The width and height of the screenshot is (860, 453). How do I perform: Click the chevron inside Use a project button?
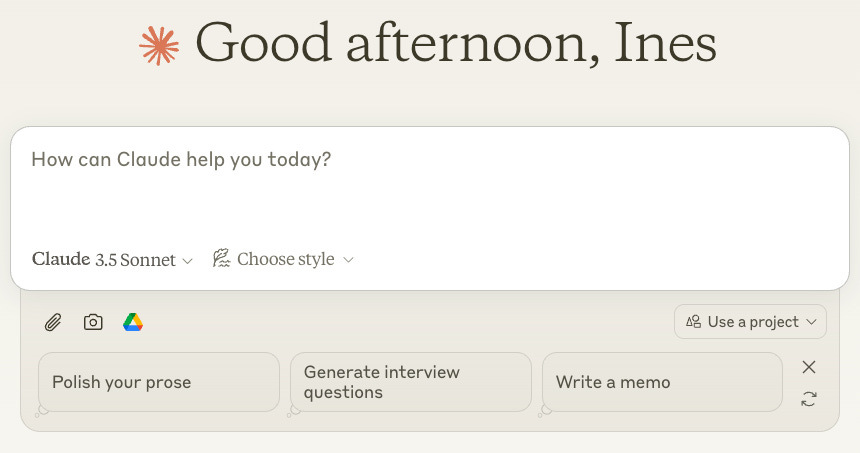point(812,322)
